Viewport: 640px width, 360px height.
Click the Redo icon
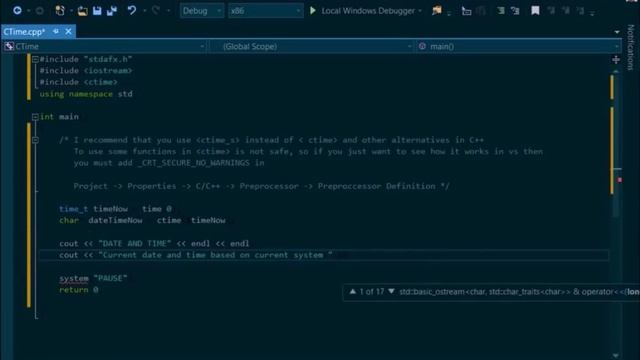156,11
